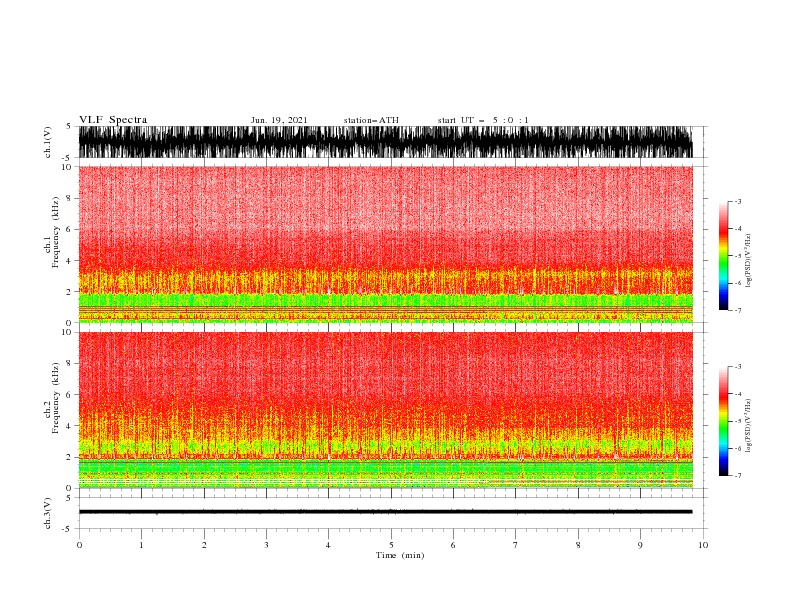792x612 pixels.
Task: Click the 'ch.3(V)' waveform axis label
Action: [48, 513]
